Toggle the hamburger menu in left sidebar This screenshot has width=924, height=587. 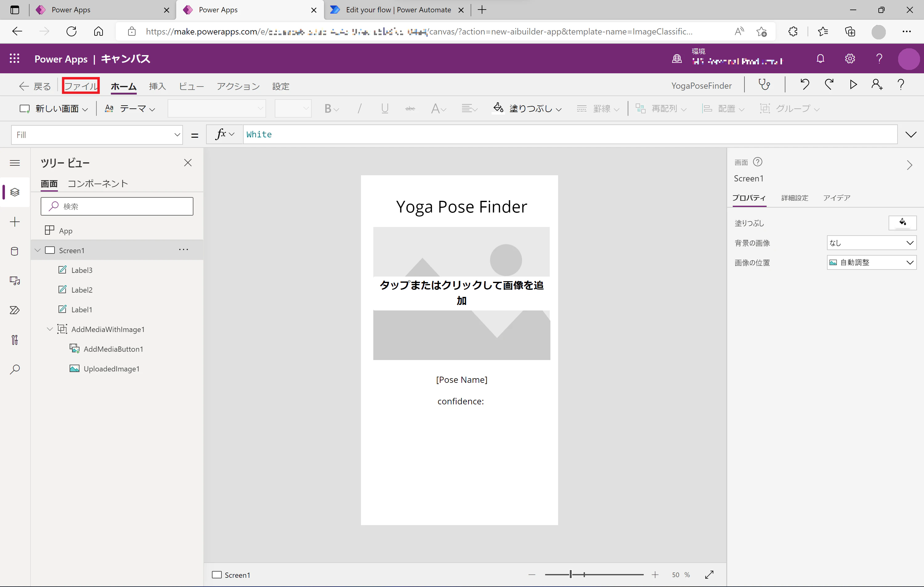tap(14, 163)
